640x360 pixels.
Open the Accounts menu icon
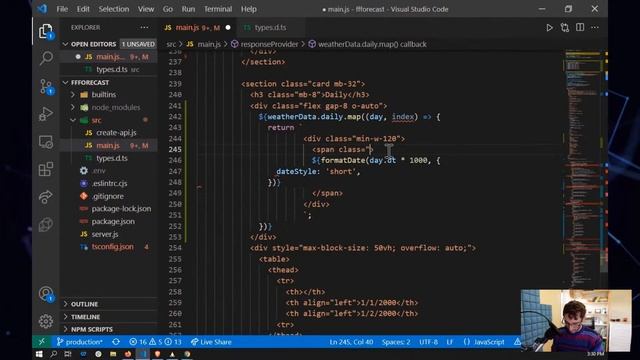coord(46,293)
